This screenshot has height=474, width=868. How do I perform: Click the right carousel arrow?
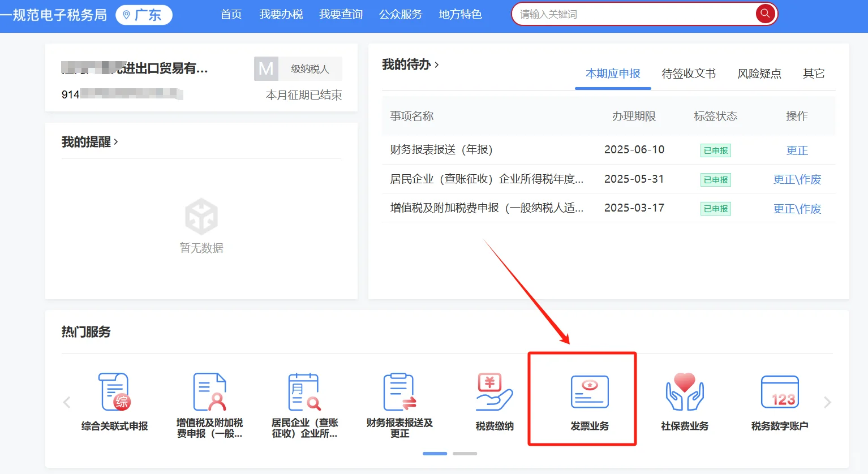(x=827, y=402)
